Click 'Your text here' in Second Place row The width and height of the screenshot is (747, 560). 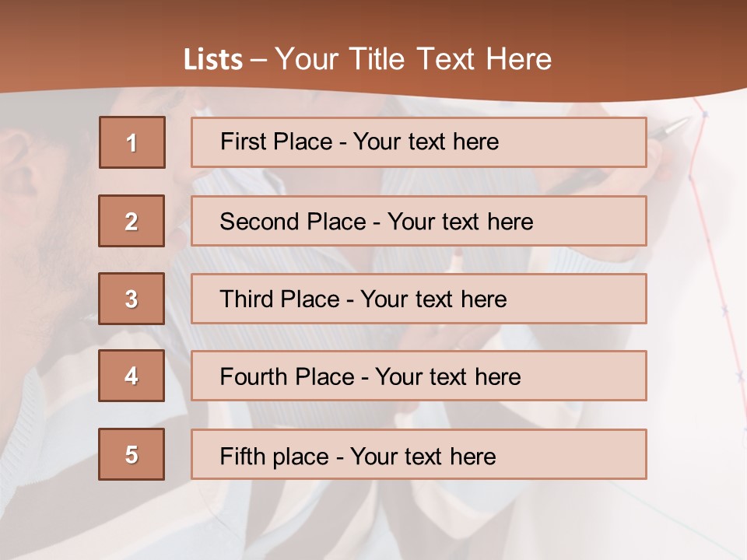460,222
